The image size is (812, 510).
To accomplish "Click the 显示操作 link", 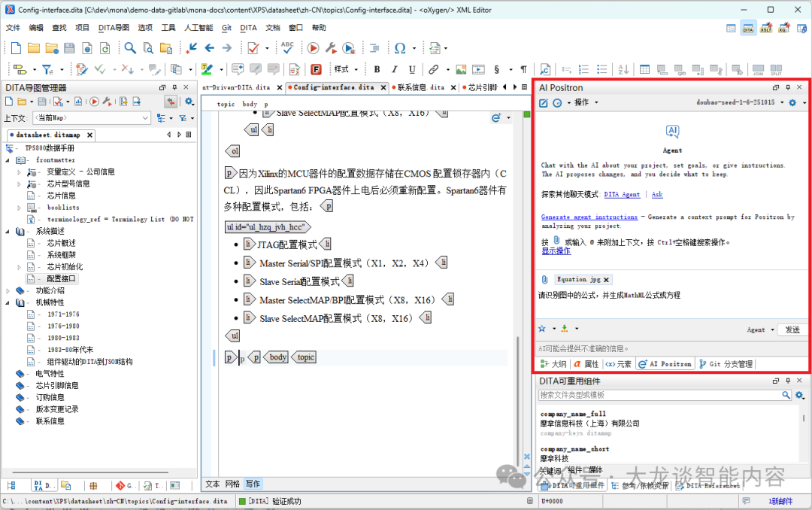I will (x=556, y=250).
